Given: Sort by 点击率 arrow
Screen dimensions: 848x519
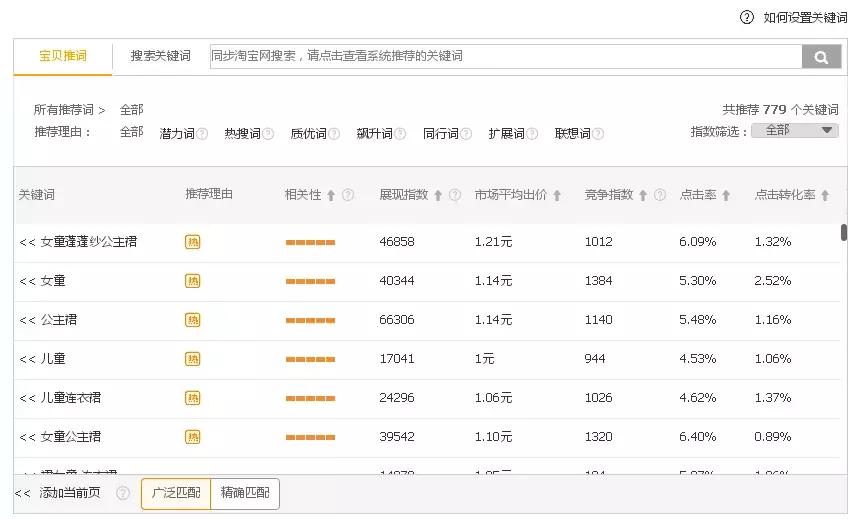Looking at the screenshot, I should (726, 195).
